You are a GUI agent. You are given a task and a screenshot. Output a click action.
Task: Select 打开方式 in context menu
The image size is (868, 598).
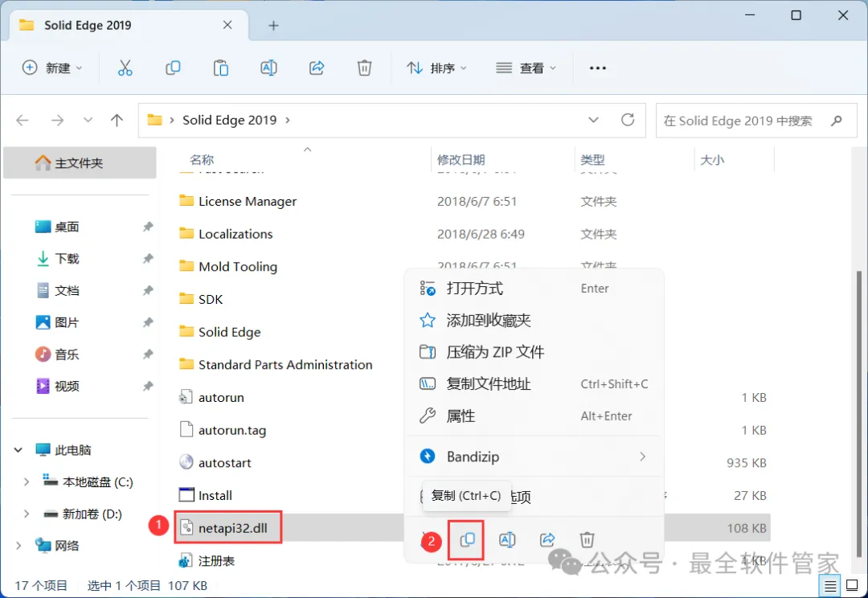point(534,289)
